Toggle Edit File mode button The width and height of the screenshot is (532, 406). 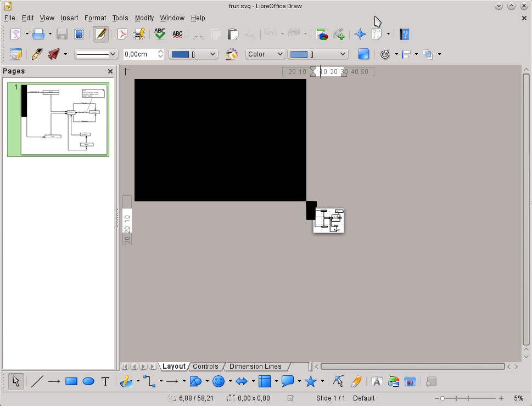tap(100, 35)
